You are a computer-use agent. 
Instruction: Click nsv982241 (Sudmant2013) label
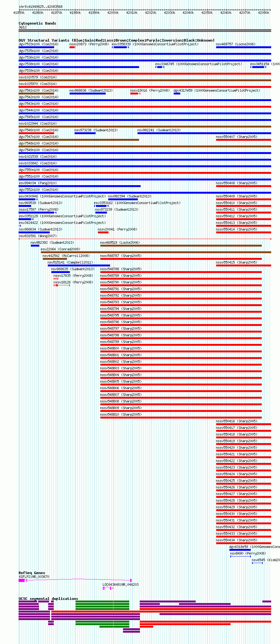click(159, 130)
